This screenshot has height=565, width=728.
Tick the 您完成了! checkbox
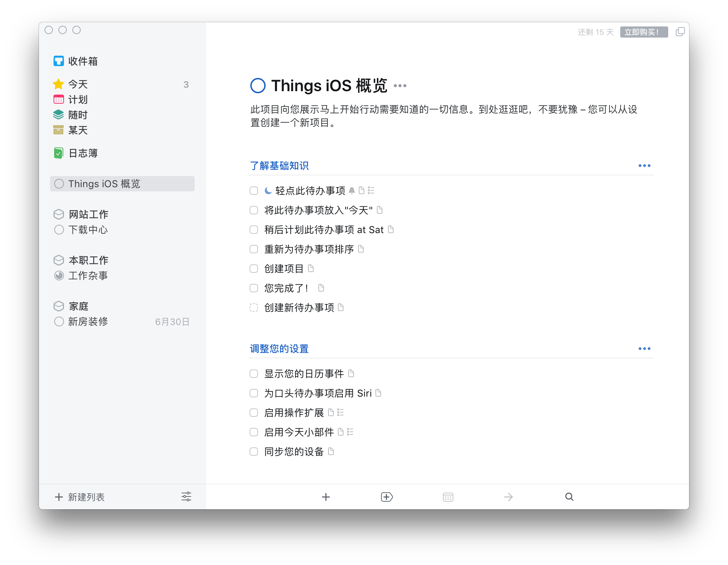click(254, 288)
